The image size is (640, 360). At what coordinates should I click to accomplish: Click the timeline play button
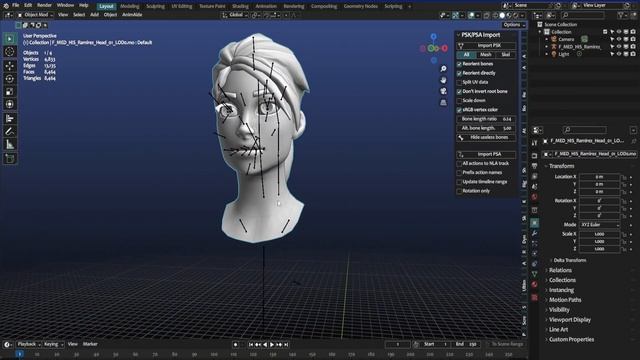[x=272, y=345]
